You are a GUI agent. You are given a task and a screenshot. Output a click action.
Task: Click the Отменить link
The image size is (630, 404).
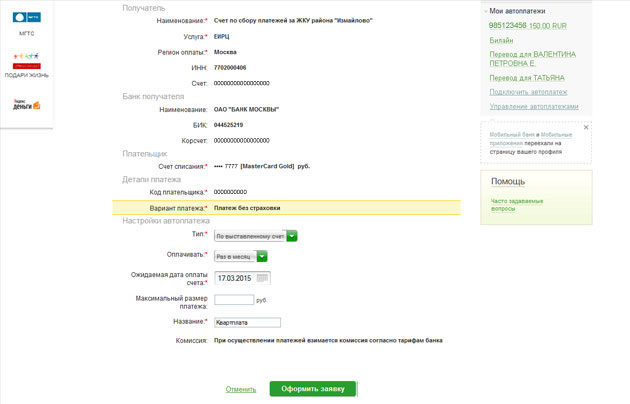tap(241, 388)
